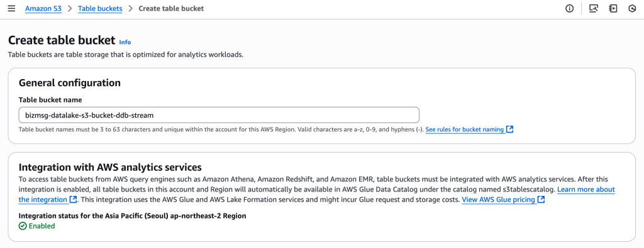Open Info link beside Create table bucket heading
644x248 pixels.
125,42
